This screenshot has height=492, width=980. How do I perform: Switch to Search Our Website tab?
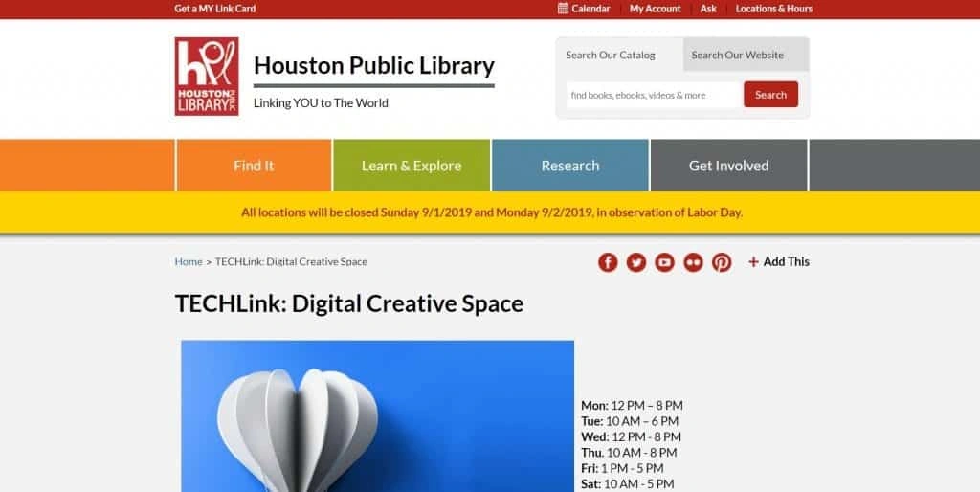(x=746, y=55)
